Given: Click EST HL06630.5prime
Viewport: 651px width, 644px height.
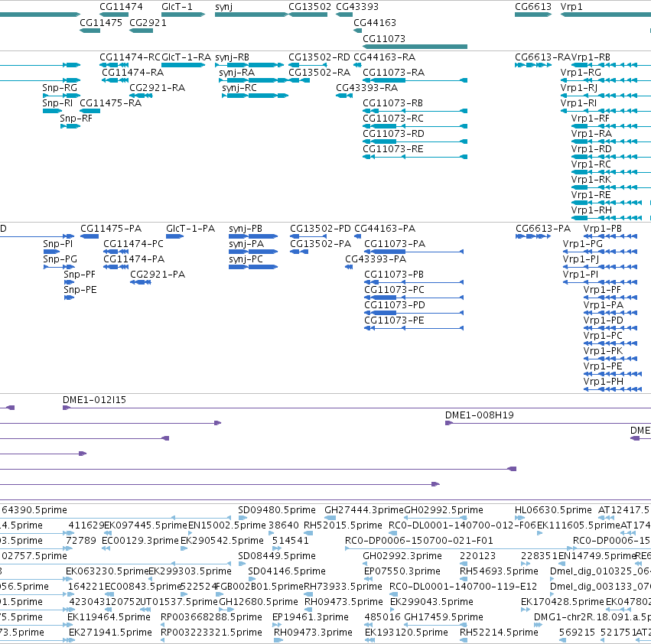Looking at the screenshot, I should coord(519,518).
